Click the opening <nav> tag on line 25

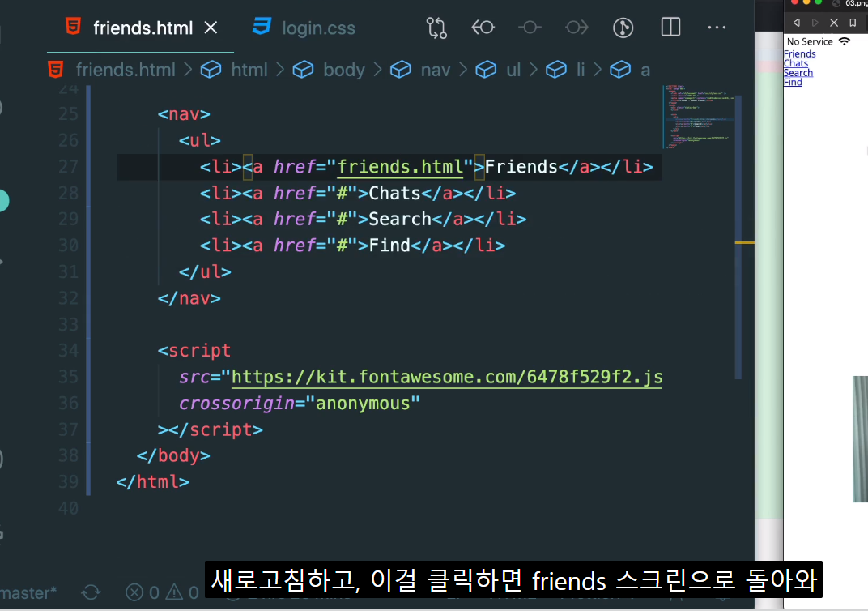184,114
